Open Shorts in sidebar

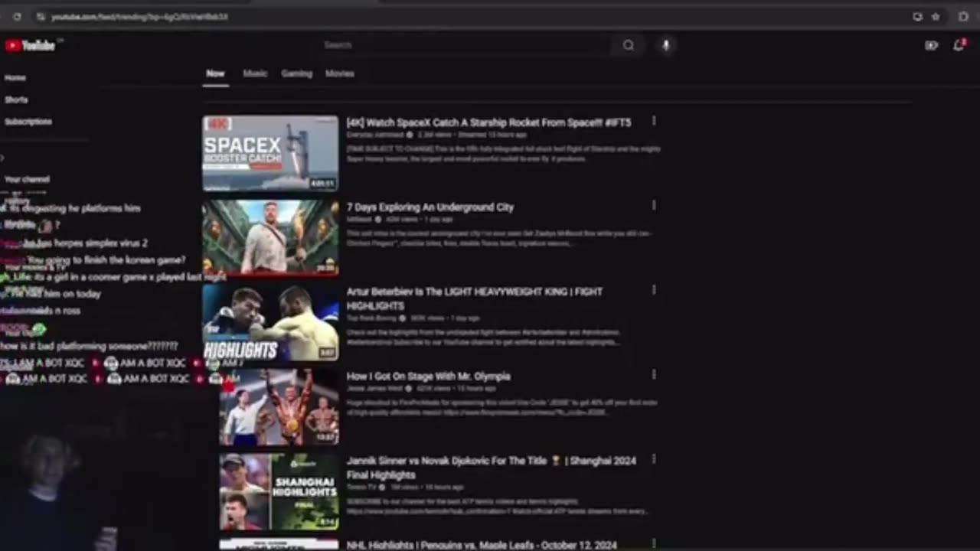click(16, 99)
